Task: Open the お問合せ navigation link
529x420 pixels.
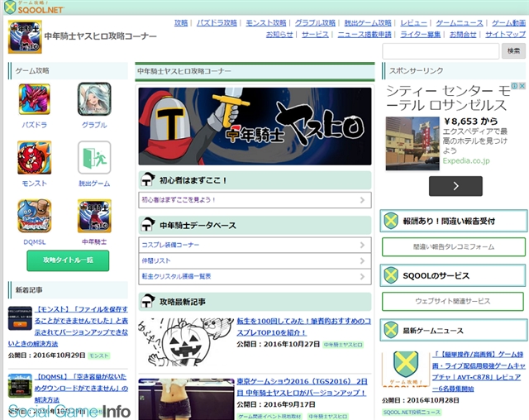Action: tap(463, 35)
